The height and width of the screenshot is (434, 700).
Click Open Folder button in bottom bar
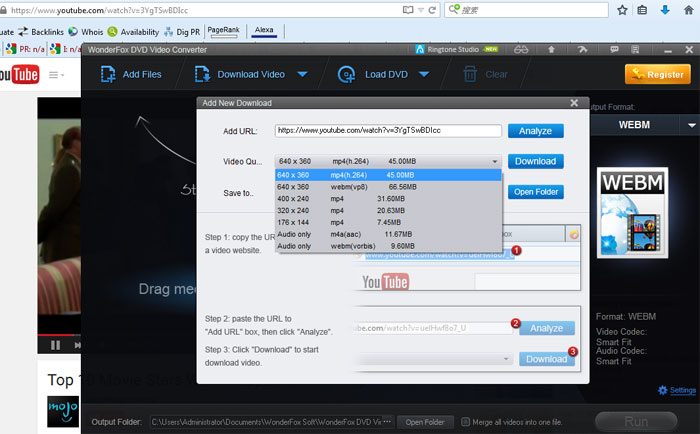(x=425, y=422)
